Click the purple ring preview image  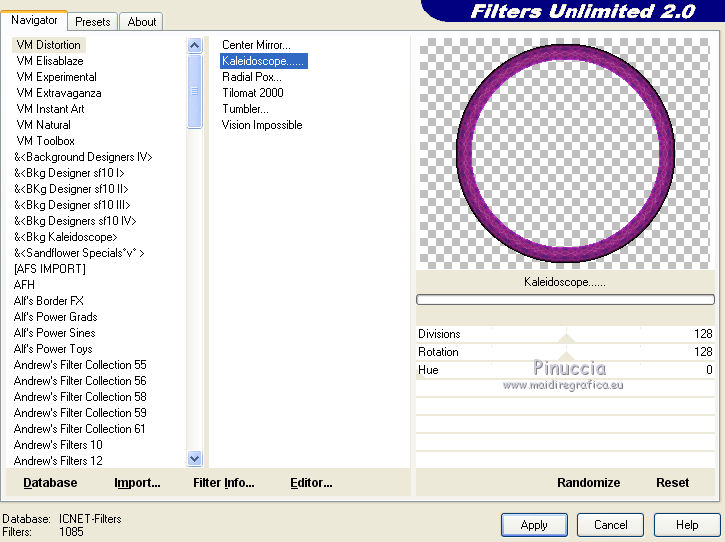(x=565, y=153)
